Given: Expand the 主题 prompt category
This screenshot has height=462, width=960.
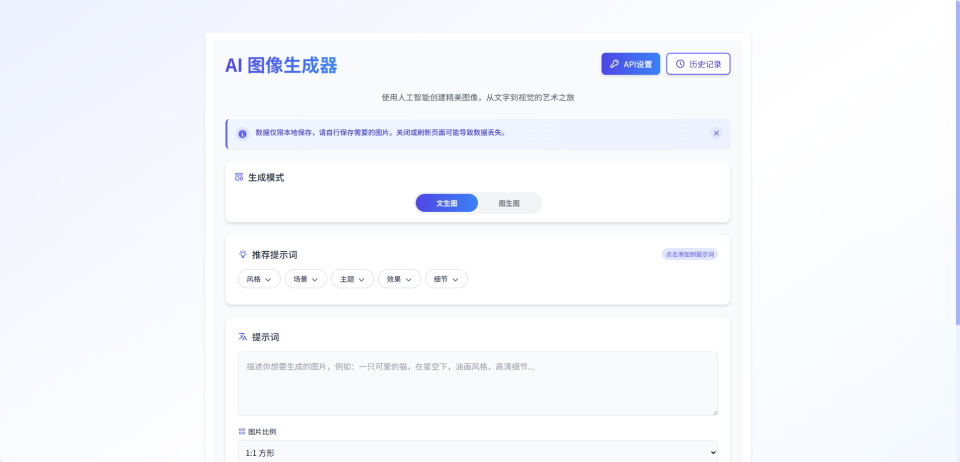Looking at the screenshot, I should 352,279.
